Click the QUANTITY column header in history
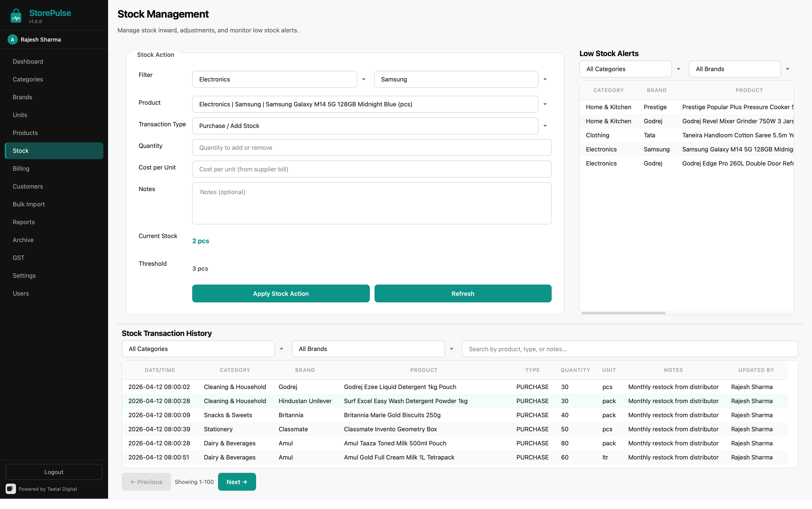This screenshot has width=812, height=509. 575,370
